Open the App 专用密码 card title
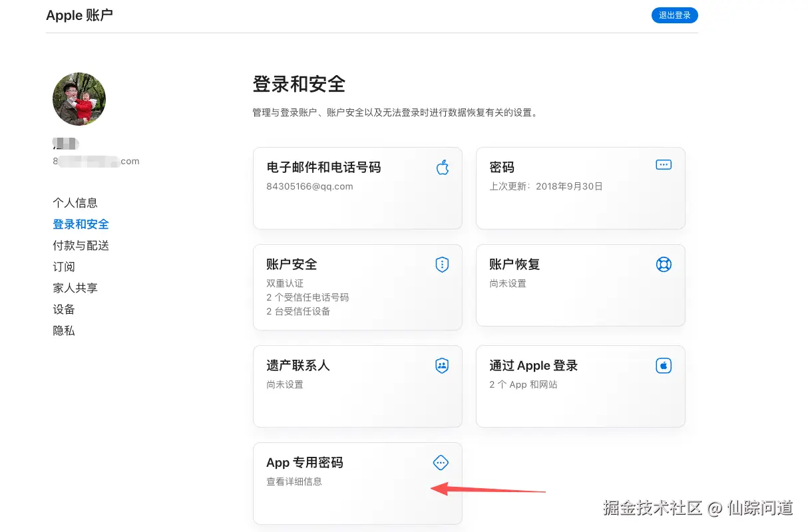808x532 pixels. (x=305, y=463)
